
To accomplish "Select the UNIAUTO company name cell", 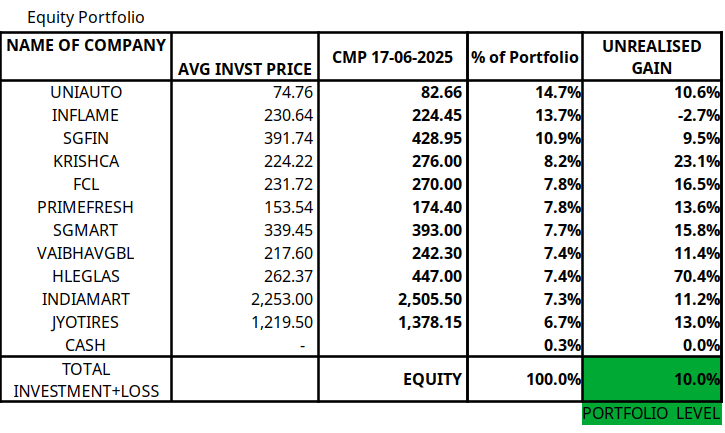I will pos(86,92).
